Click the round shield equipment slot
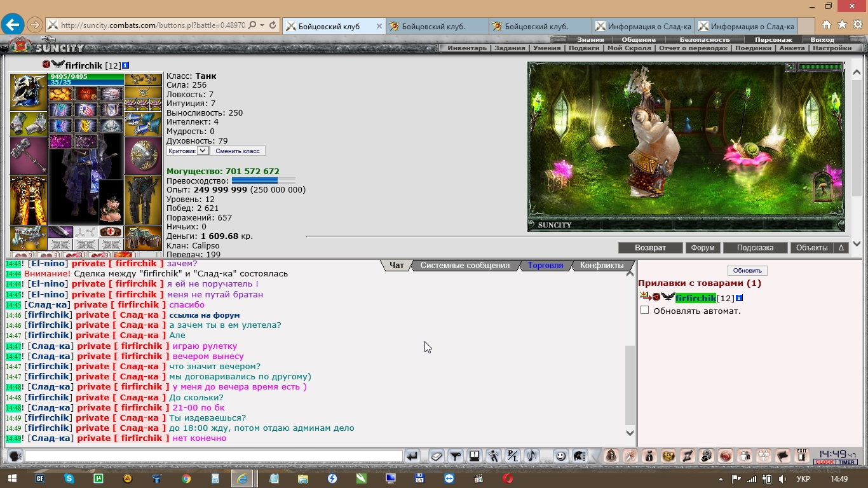 click(x=142, y=156)
